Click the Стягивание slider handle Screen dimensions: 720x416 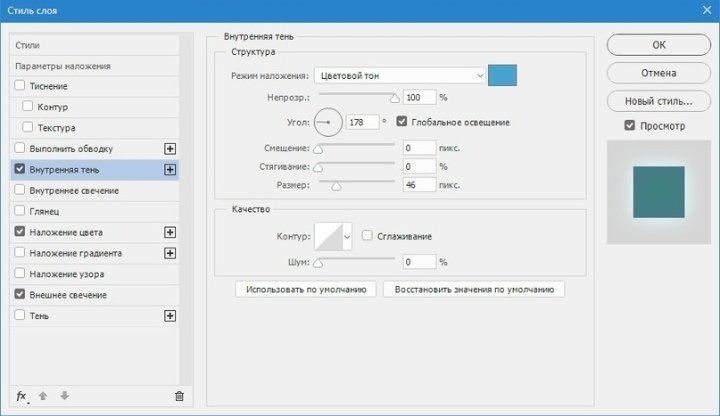pos(318,167)
